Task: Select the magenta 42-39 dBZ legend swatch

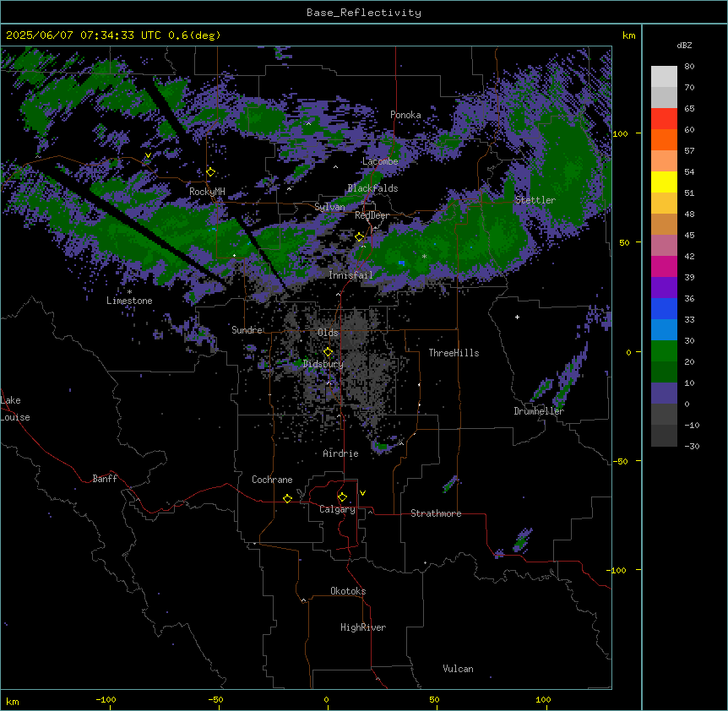Action: point(664,266)
